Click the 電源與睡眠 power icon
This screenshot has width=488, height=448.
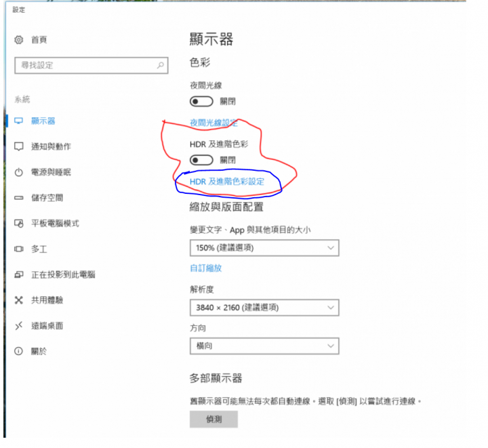[19, 172]
